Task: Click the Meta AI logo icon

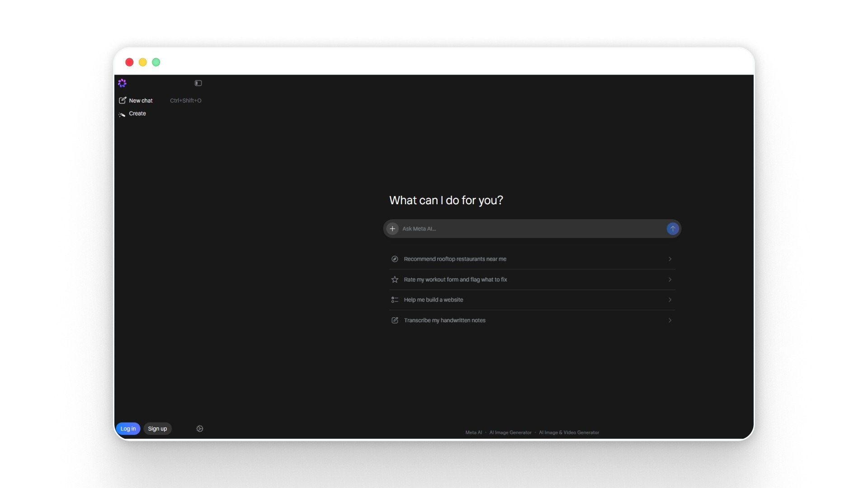Action: point(122,83)
